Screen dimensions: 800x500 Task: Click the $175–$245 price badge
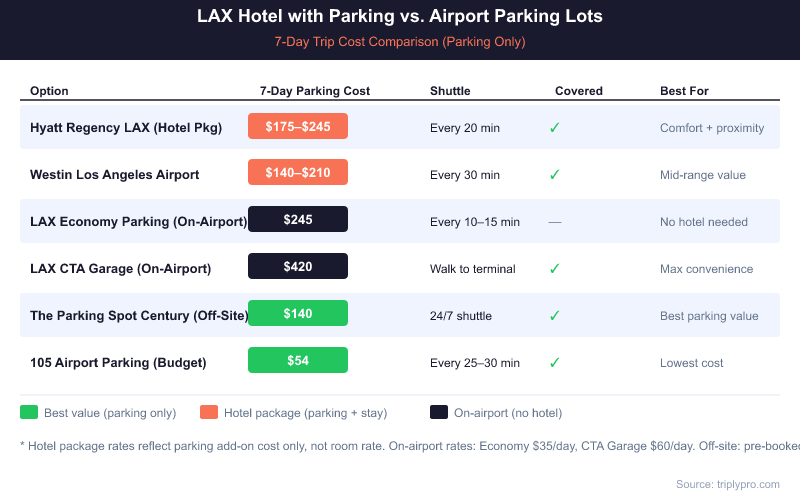tap(298, 126)
